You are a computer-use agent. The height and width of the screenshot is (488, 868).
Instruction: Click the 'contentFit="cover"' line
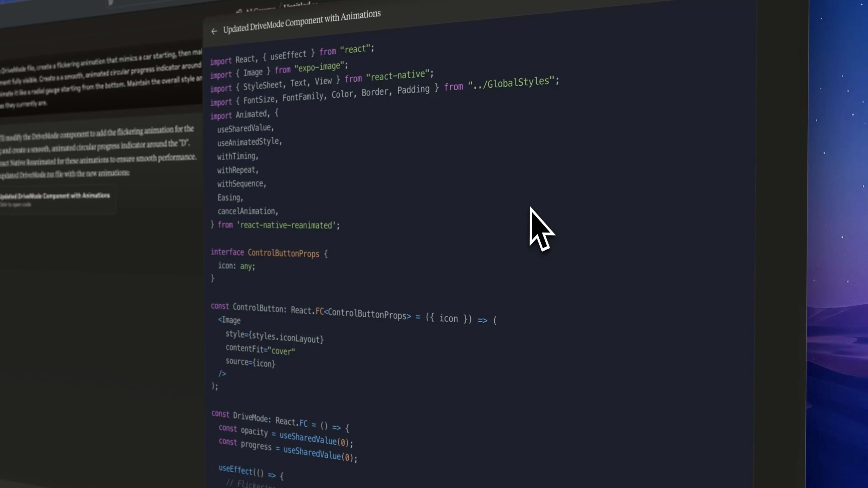(x=260, y=350)
